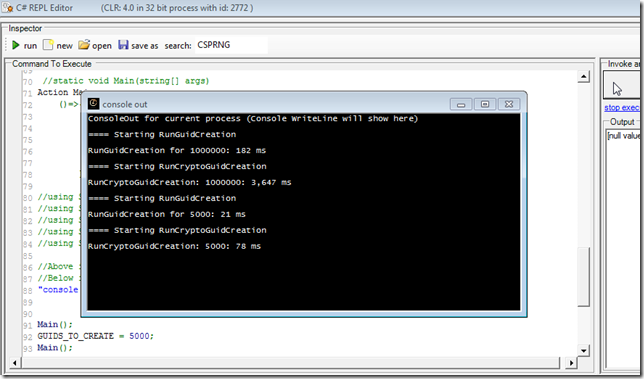Click the down arrow of the code scrollbar
644x379 pixels.
tap(583, 350)
